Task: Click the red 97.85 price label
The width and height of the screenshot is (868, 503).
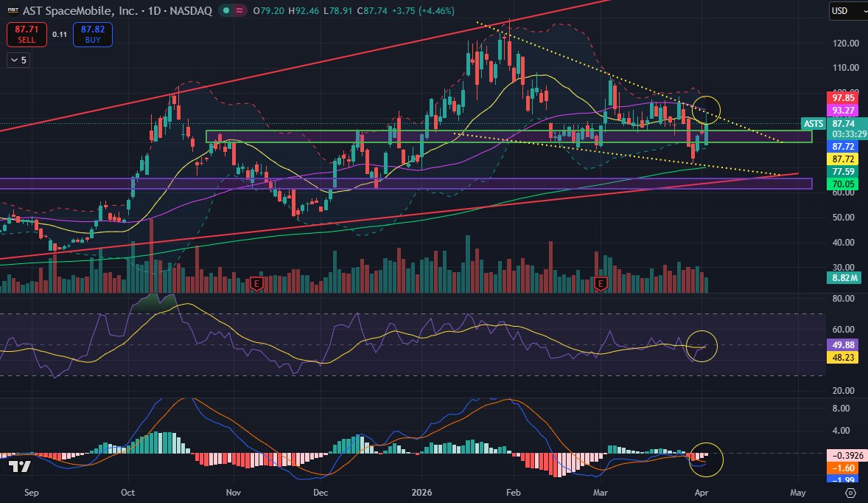Action: 843,97
